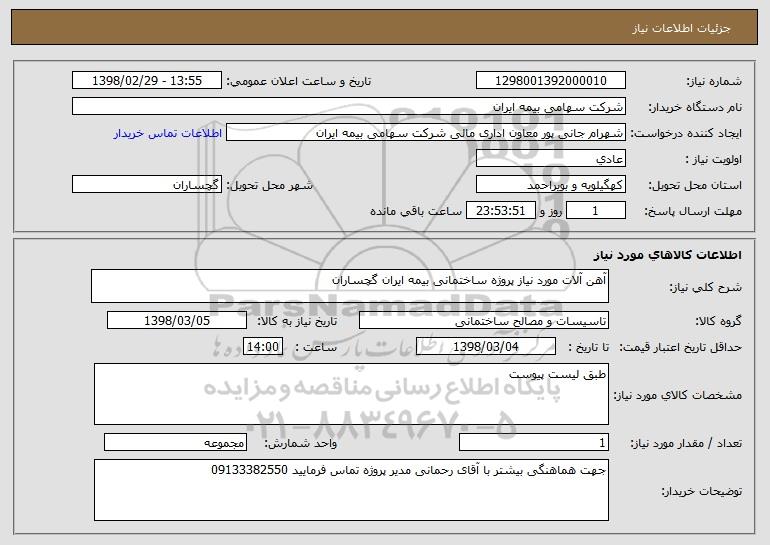Click the label ایجاد کننده درخواست:
The height and width of the screenshot is (545, 770).
(686, 133)
